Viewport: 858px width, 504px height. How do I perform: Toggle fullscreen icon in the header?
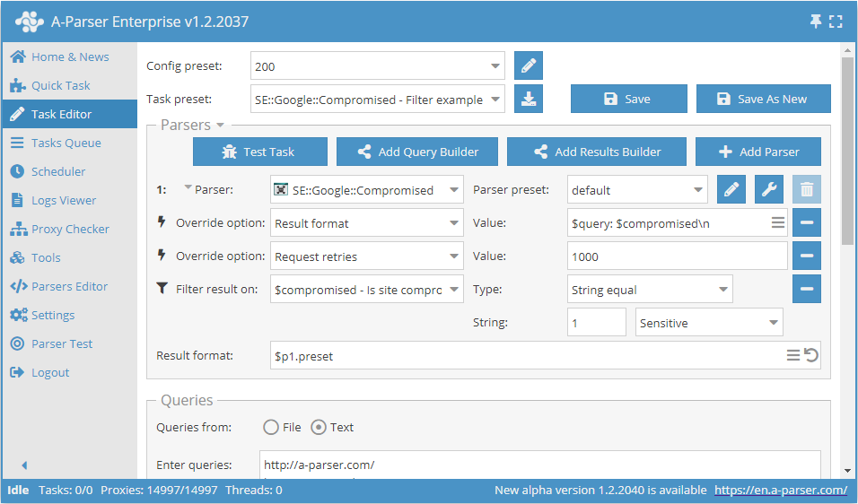836,22
